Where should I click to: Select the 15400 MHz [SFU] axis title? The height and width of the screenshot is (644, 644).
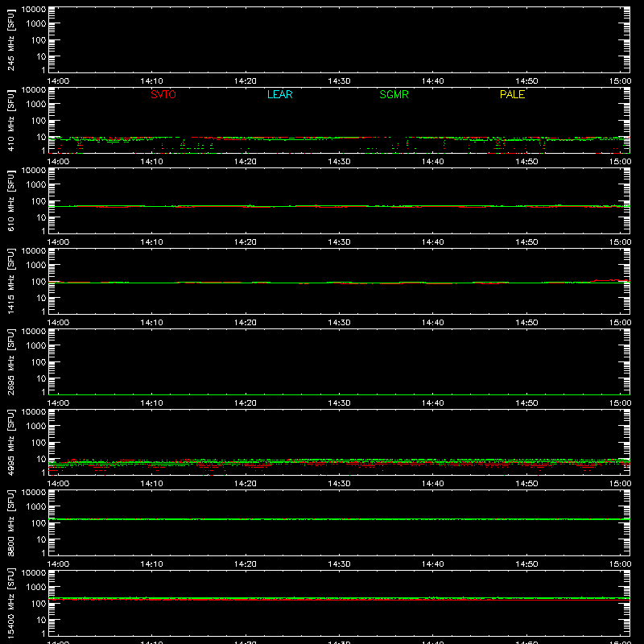10,603
